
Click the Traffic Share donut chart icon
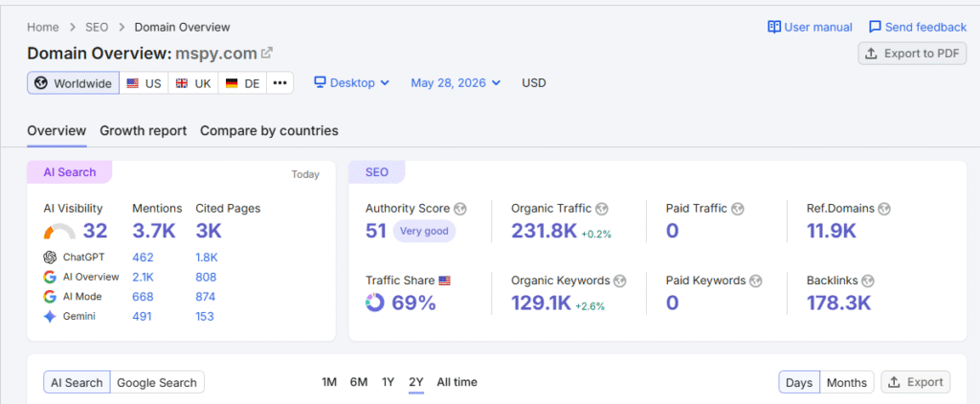(375, 303)
